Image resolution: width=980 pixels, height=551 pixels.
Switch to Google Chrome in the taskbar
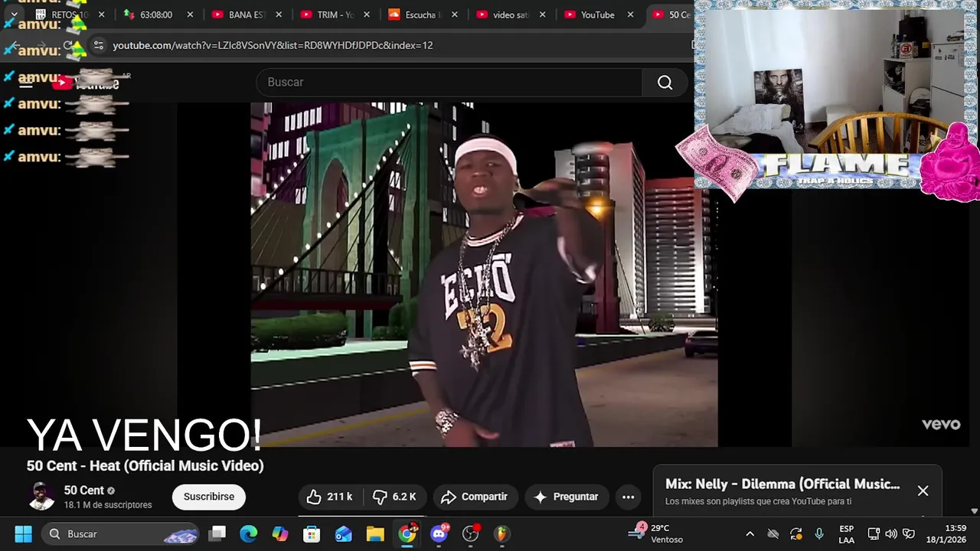(x=407, y=533)
